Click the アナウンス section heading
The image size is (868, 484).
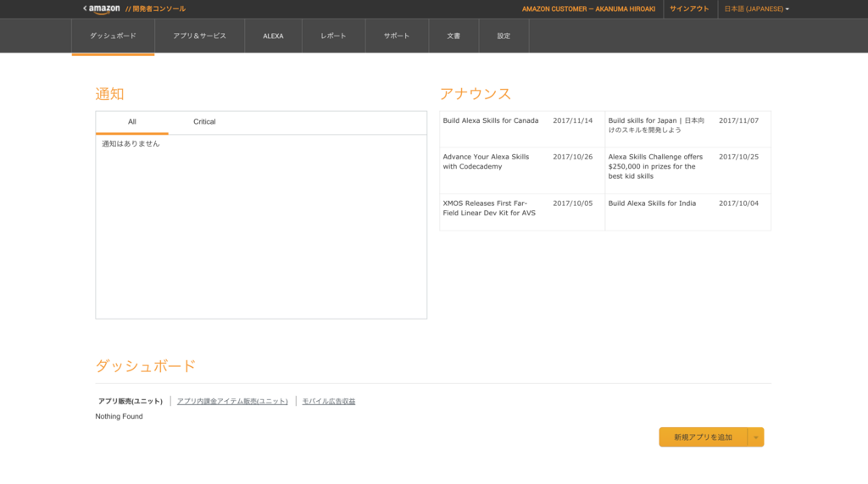[476, 93]
